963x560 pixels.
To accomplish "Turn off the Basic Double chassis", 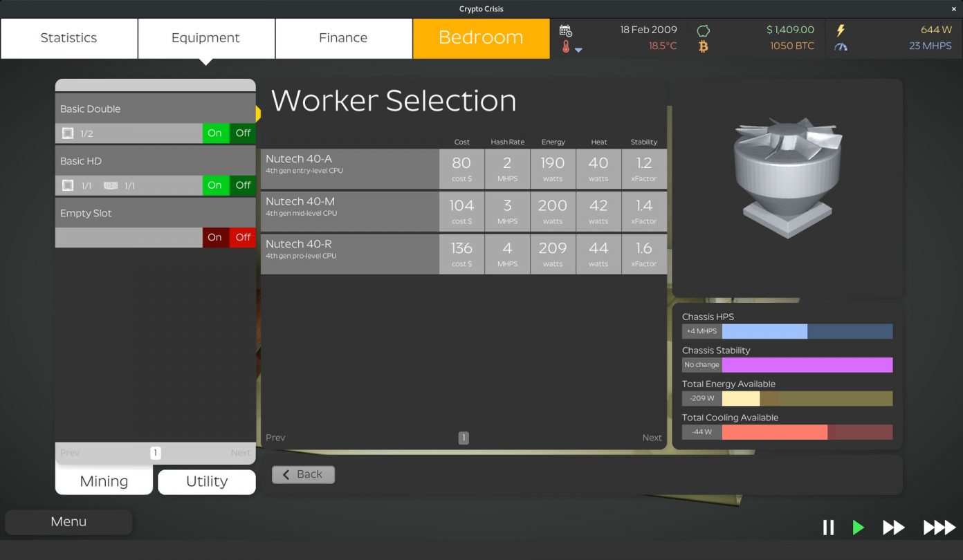I will [243, 133].
